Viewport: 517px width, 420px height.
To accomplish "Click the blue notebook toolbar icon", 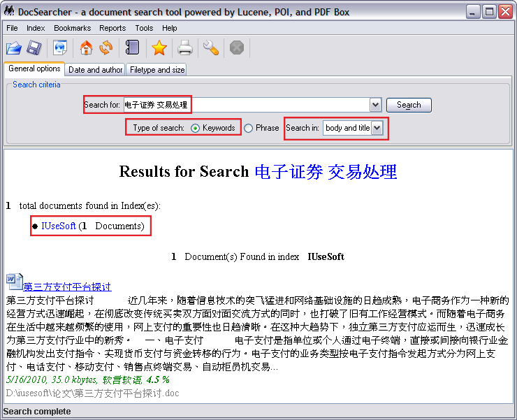I will (132, 48).
